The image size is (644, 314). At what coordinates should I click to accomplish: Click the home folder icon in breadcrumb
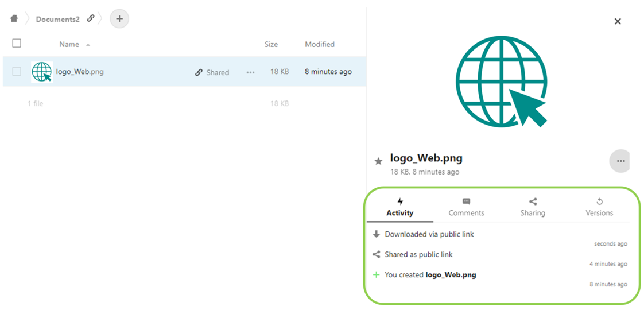(14, 18)
